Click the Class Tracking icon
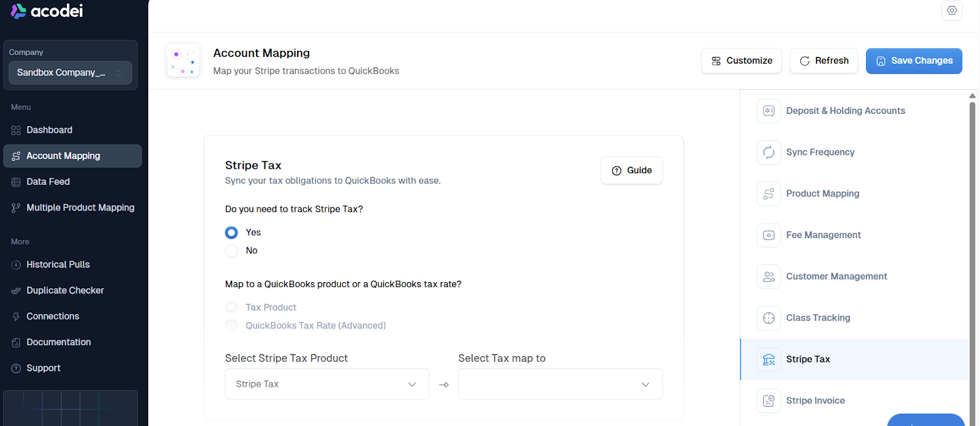 [769, 318]
